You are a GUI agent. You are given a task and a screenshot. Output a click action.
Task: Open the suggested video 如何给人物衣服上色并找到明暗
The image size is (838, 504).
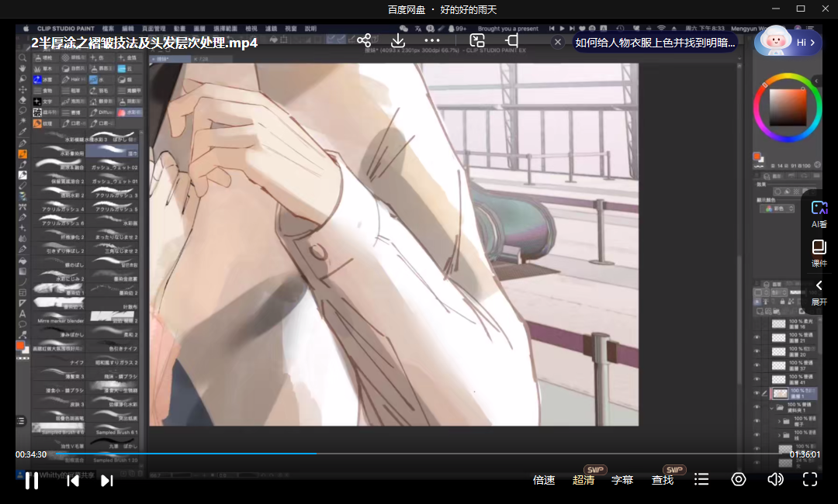(655, 43)
